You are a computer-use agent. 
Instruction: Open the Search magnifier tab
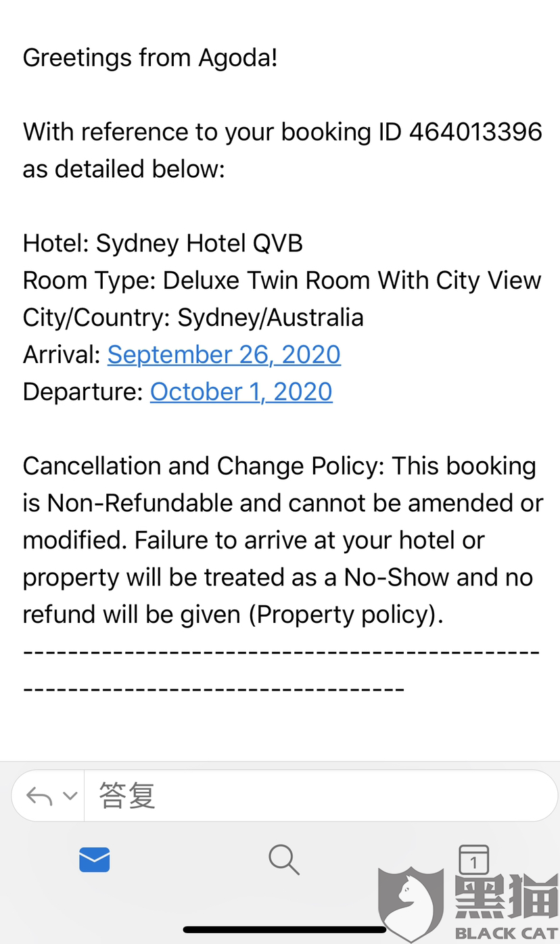pyautogui.click(x=283, y=859)
